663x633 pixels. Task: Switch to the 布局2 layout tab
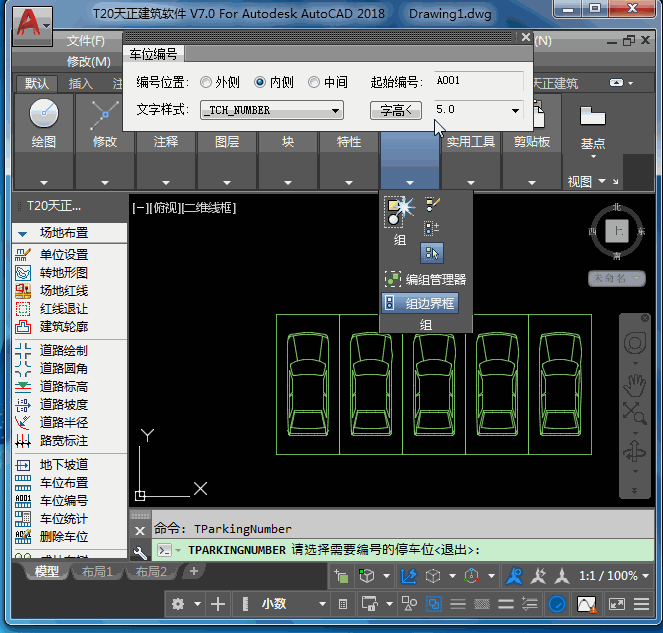coord(151,572)
